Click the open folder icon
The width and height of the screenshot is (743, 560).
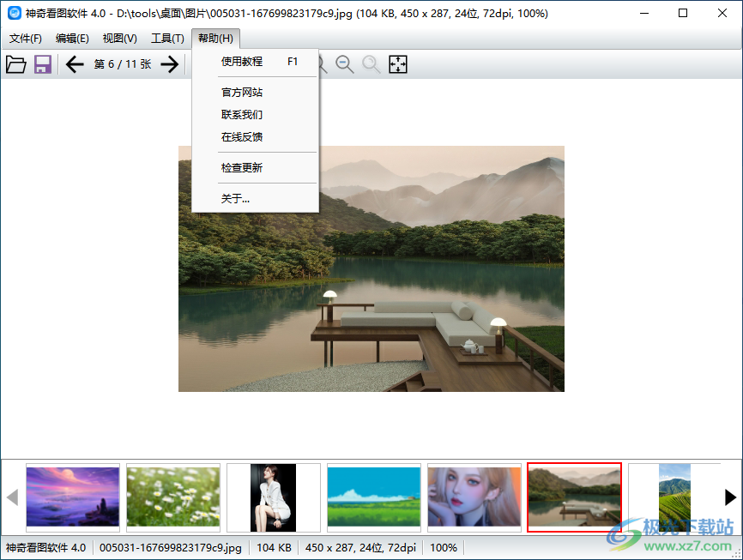[15, 64]
